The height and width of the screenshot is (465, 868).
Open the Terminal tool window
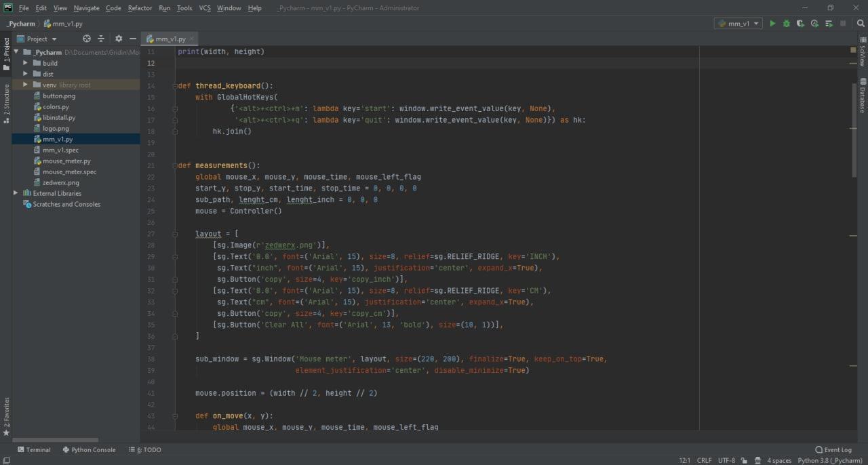pyautogui.click(x=34, y=449)
